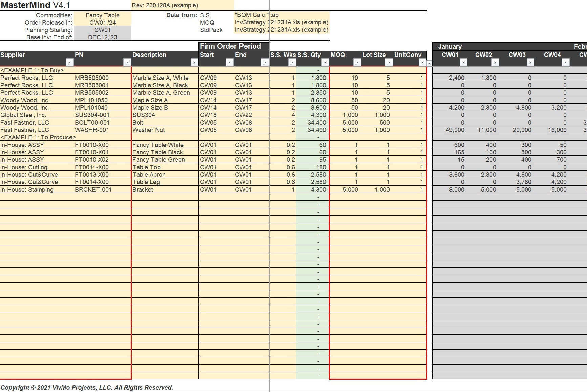
Task: Open the PN column filter dropdown
Action: (127, 62)
